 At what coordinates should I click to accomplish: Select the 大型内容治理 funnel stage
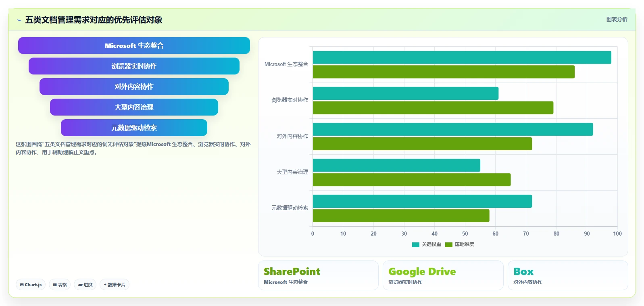pos(134,107)
